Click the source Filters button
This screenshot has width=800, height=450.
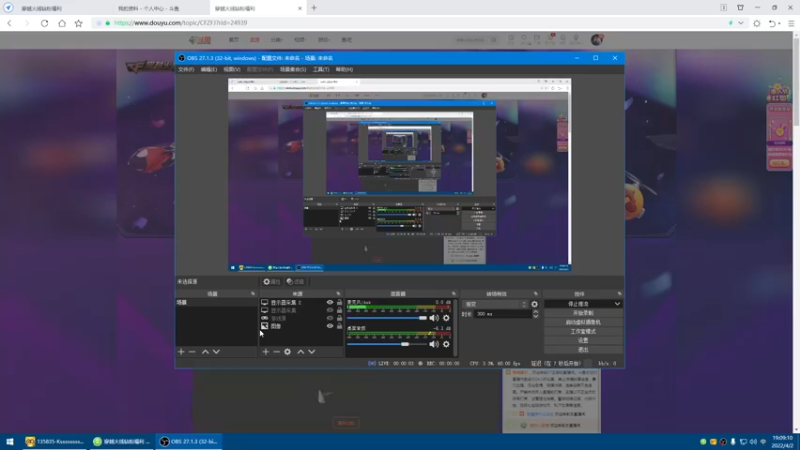(x=295, y=282)
